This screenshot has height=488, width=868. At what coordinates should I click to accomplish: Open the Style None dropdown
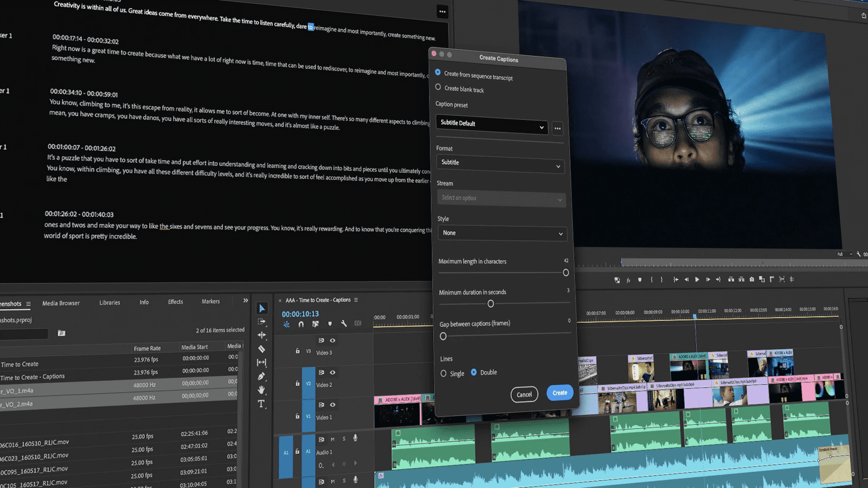tap(502, 233)
